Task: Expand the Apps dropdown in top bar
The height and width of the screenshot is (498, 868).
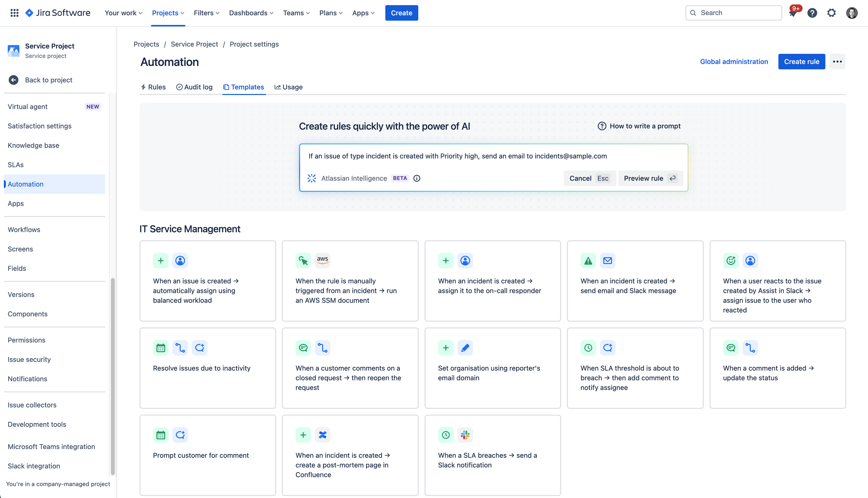Action: point(363,13)
